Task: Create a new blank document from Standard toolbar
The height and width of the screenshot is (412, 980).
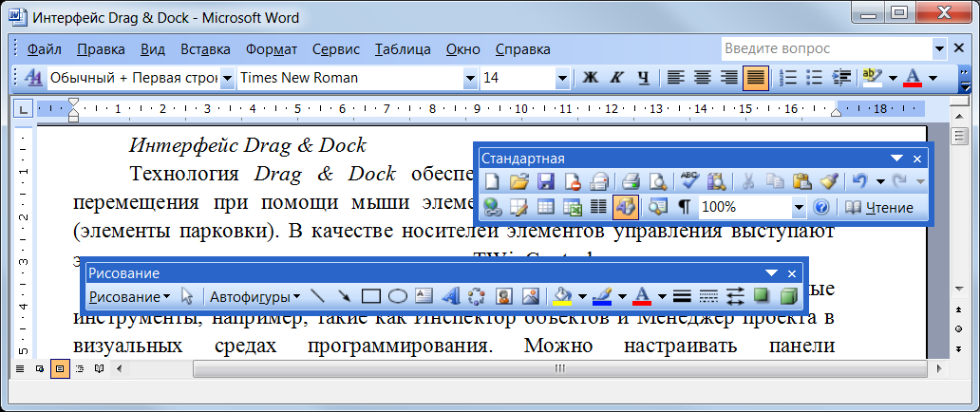Action: [x=493, y=182]
